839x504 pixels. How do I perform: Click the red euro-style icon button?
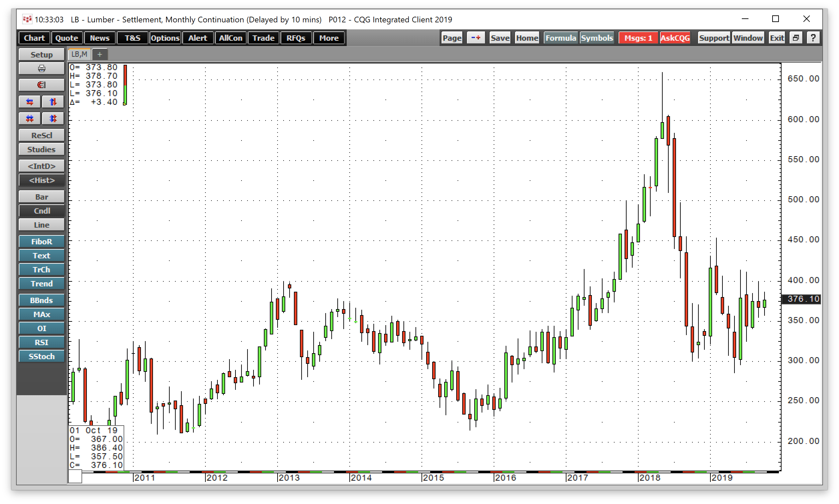coord(41,85)
